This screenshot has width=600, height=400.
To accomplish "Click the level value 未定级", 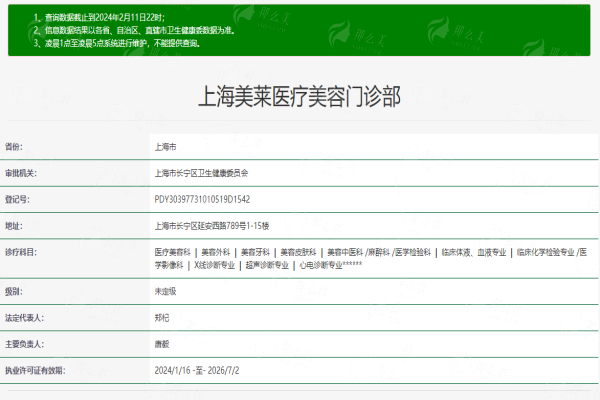I will (x=165, y=291).
